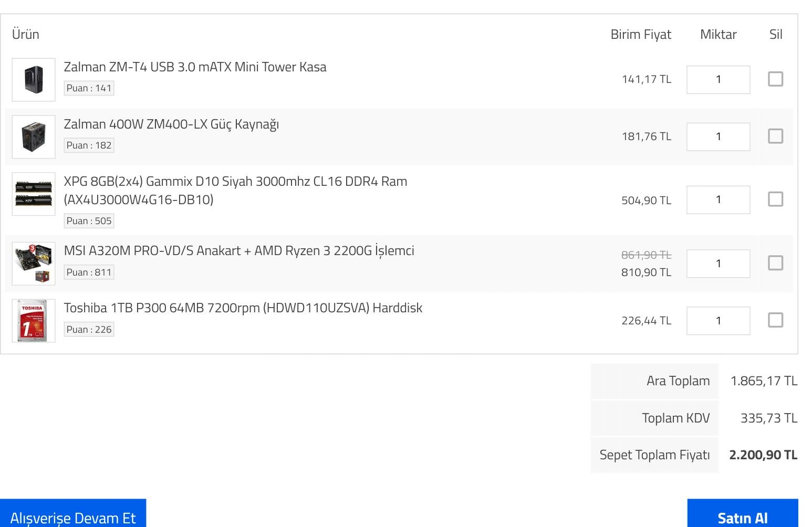
Task: Open Toshiba 1TB P300 64MB 7200rpm Harddisk link
Action: tap(243, 308)
